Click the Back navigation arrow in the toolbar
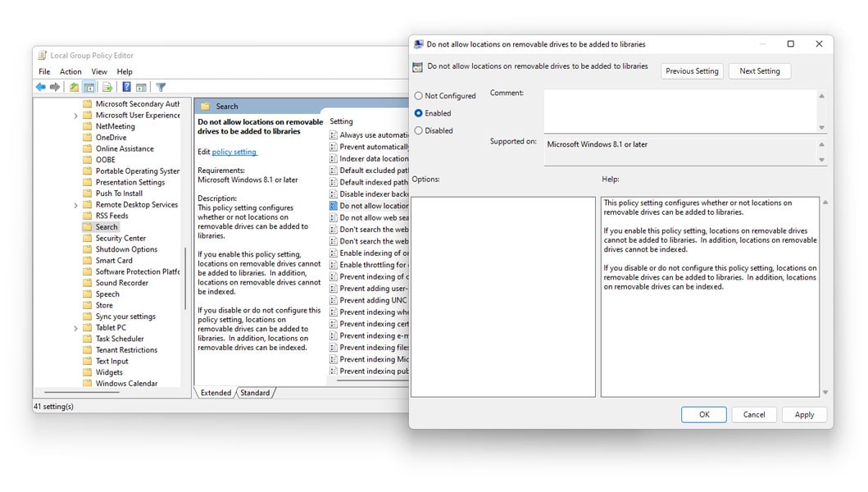 click(40, 87)
